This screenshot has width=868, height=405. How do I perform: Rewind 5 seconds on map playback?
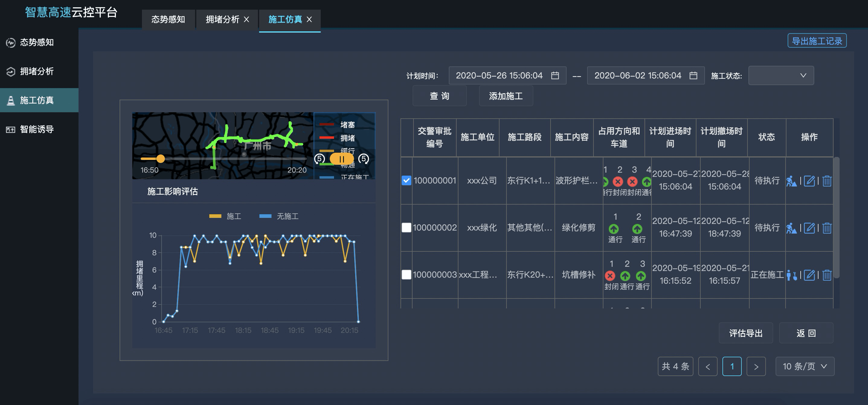pyautogui.click(x=320, y=158)
